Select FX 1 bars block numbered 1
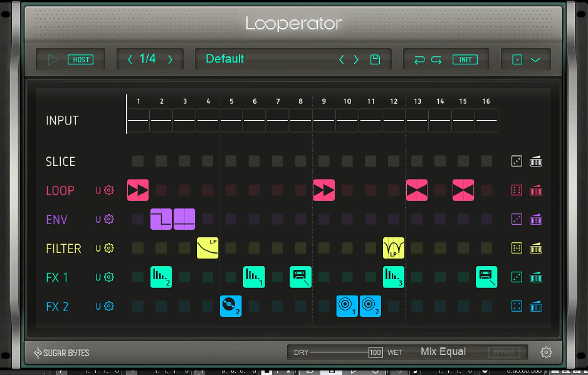 tap(255, 277)
